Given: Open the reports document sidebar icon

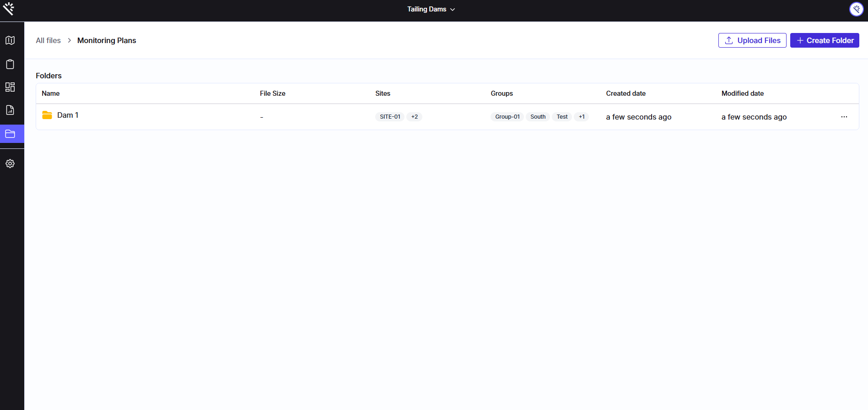Looking at the screenshot, I should [10, 110].
